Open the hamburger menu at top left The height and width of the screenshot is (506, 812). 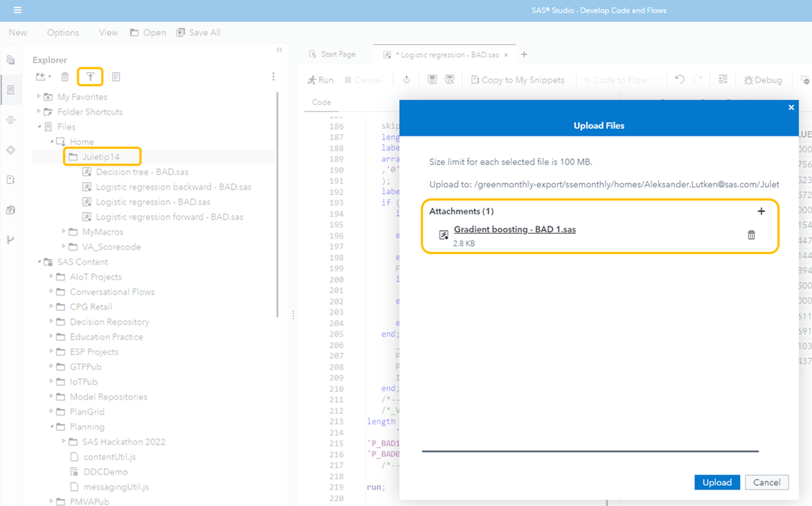click(x=17, y=10)
